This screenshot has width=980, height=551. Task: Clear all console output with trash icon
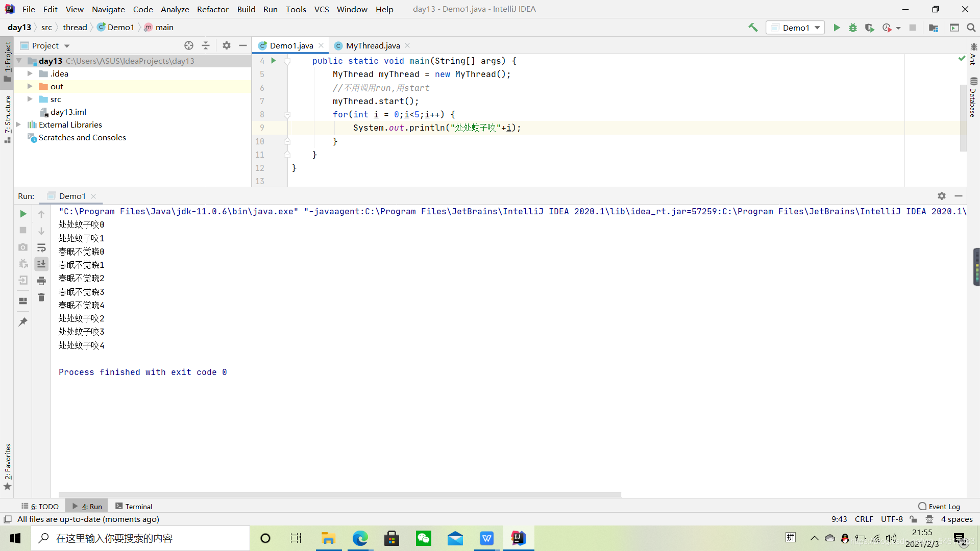pyautogui.click(x=41, y=297)
